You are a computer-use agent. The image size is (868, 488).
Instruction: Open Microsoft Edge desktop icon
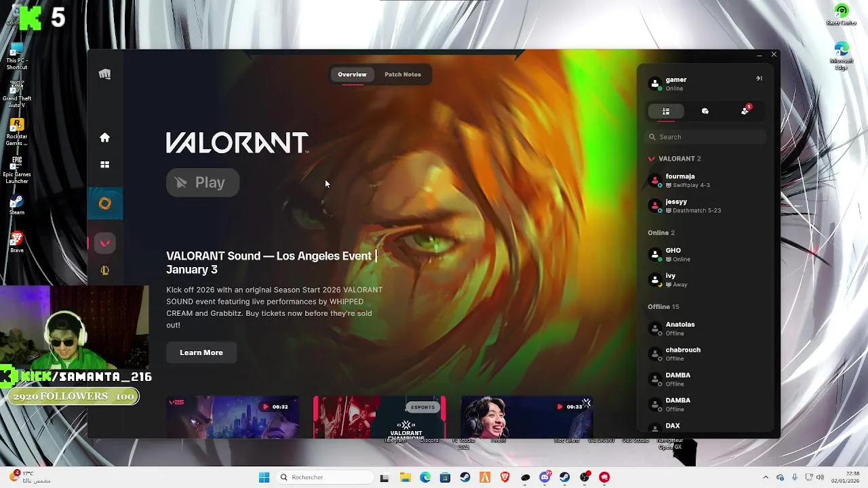pyautogui.click(x=842, y=56)
